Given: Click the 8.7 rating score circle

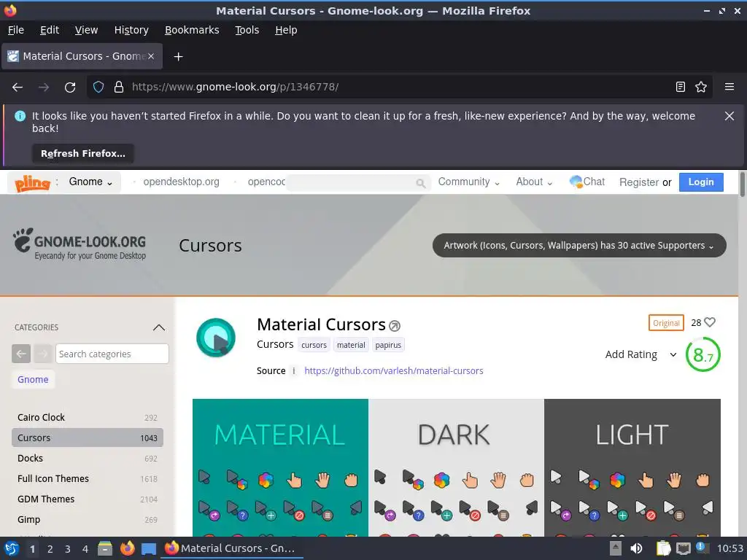Looking at the screenshot, I should click(x=703, y=355).
